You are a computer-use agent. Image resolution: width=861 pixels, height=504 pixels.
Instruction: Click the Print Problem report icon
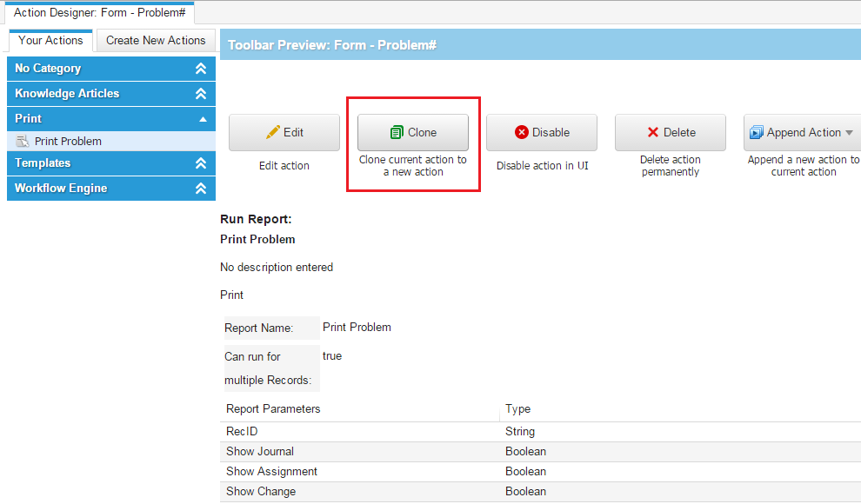[23, 141]
